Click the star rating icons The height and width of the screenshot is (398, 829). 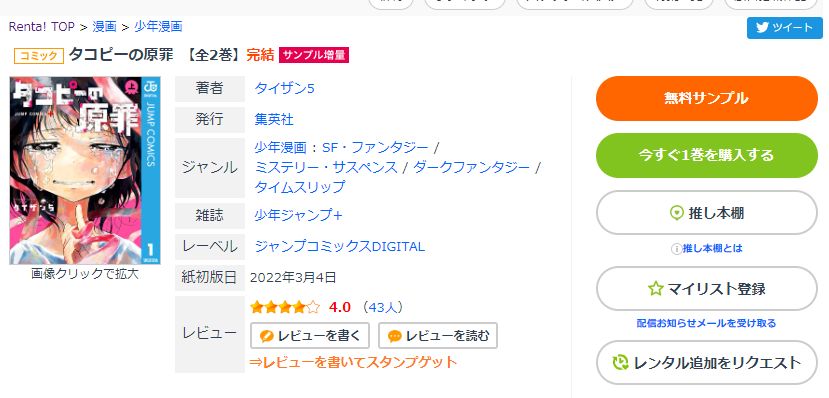[x=285, y=307]
